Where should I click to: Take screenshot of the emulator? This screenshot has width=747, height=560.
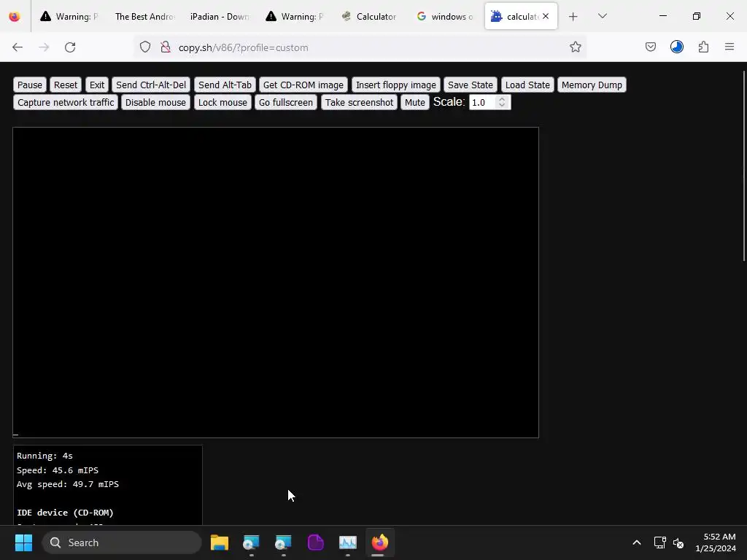359,102
